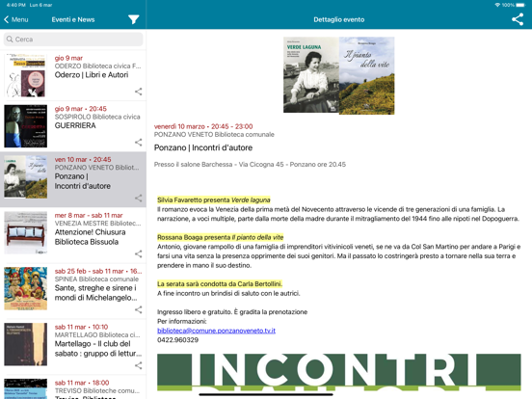532x399 pixels.
Task: Click the search magnifier icon in Cerca
Action: 10,40
